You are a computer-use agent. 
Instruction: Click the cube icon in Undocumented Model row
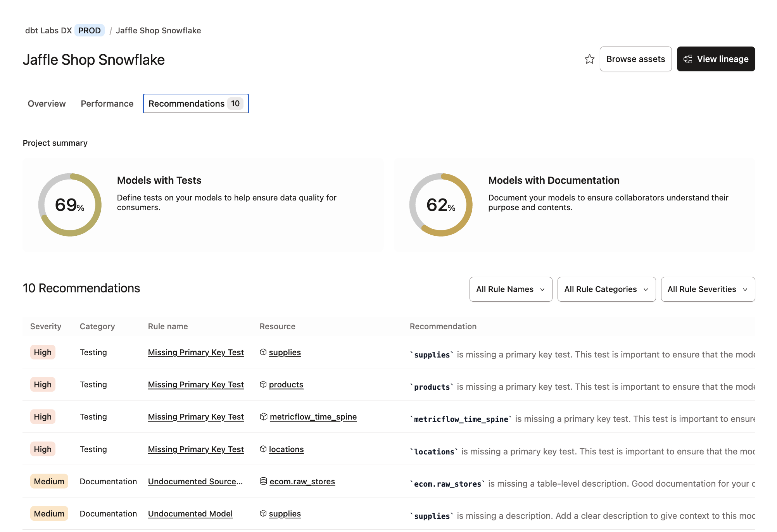pyautogui.click(x=263, y=513)
